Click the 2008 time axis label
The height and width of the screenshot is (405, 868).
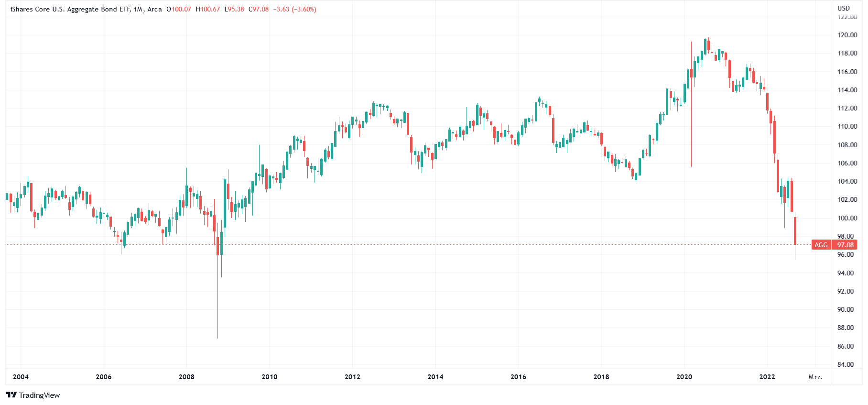[186, 377]
